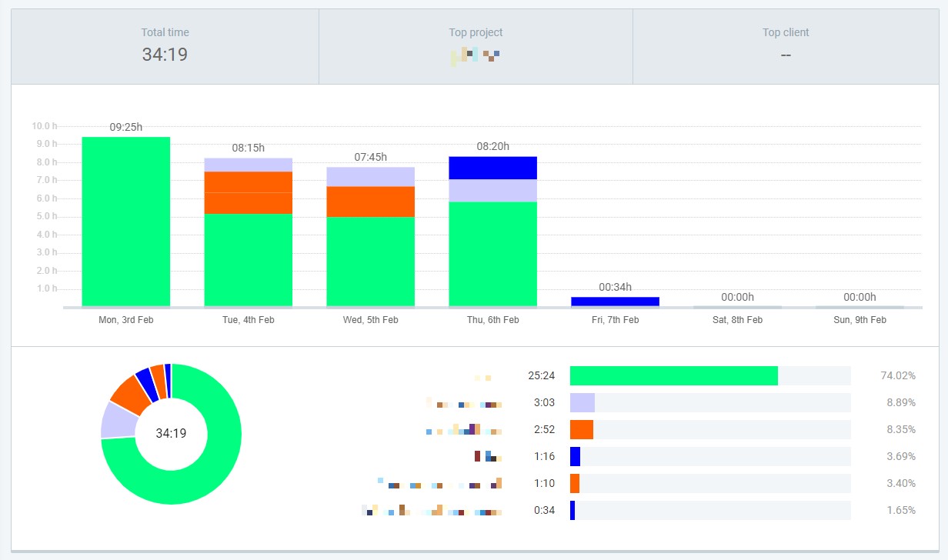Click the lavender segment atop Tuesday's bar
948x560 pixels.
point(248,165)
